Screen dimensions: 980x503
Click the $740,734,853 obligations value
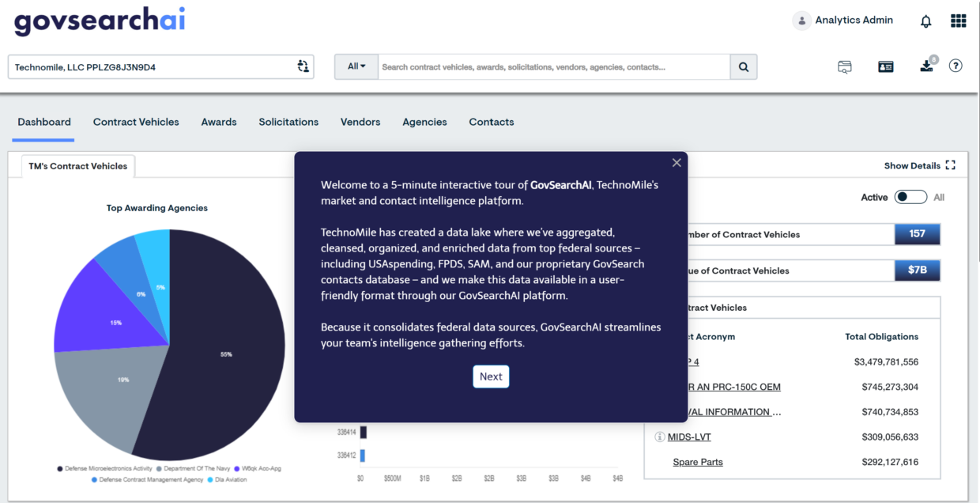click(890, 412)
